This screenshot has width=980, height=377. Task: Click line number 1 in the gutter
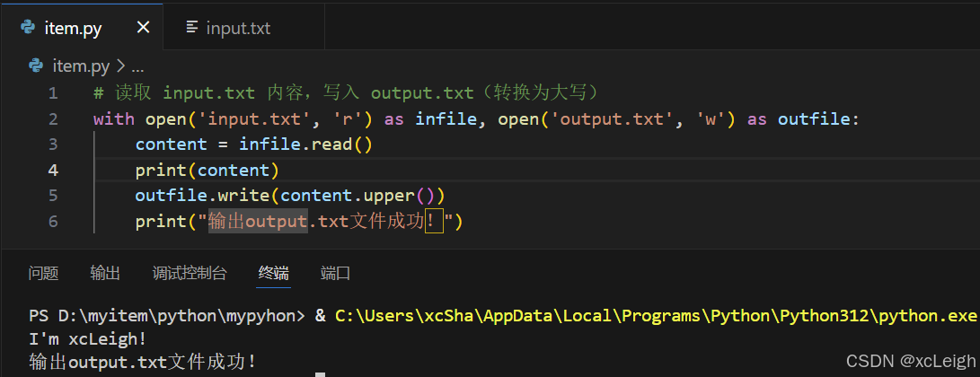point(52,93)
